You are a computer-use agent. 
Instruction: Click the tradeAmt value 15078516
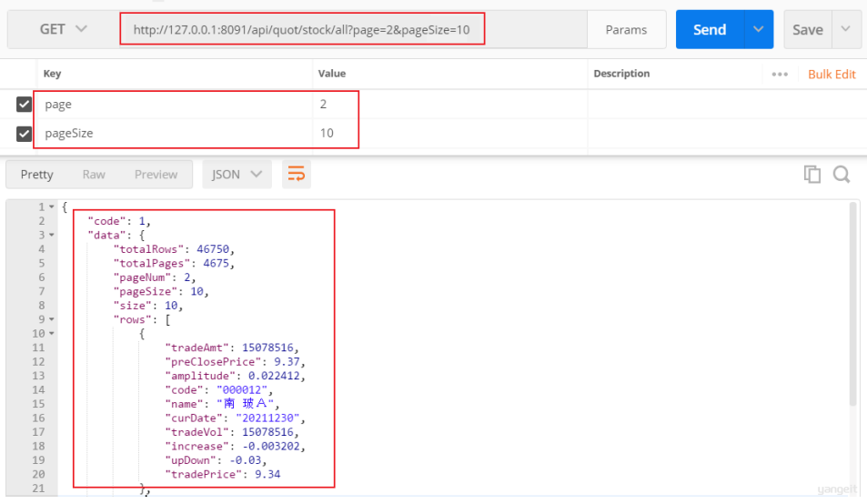click(267, 348)
